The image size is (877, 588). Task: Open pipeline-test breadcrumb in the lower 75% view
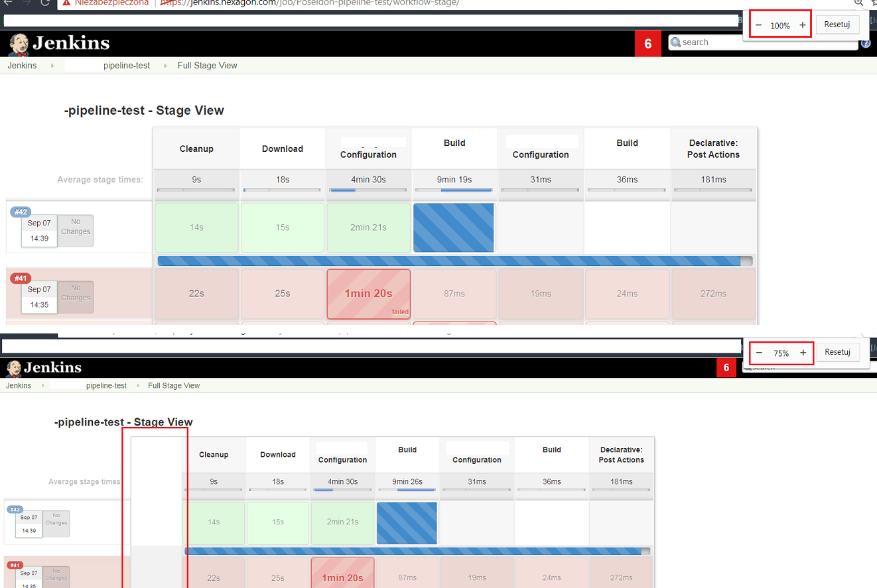click(106, 386)
